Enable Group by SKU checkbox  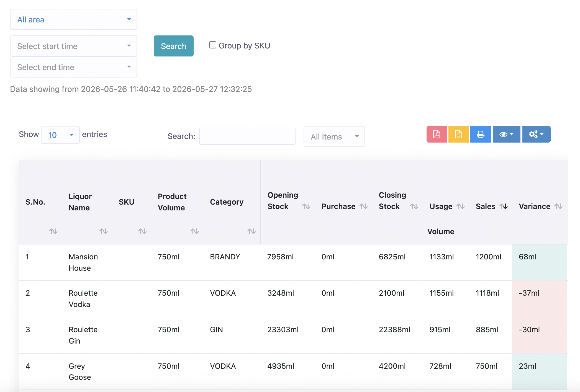click(212, 45)
